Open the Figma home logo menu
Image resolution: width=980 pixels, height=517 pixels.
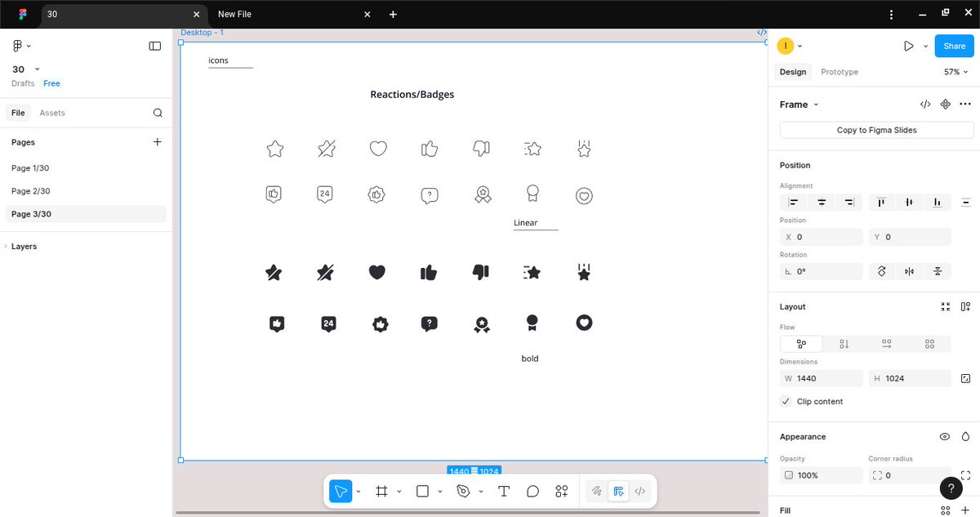pos(22,14)
